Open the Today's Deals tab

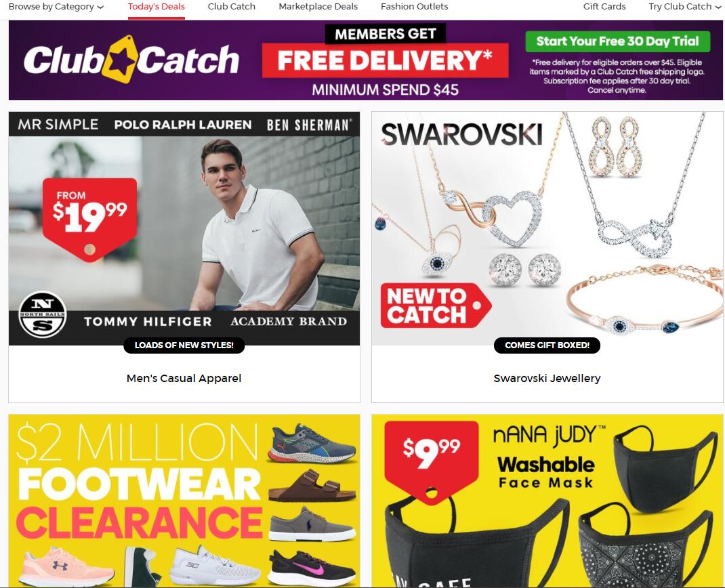(x=157, y=7)
